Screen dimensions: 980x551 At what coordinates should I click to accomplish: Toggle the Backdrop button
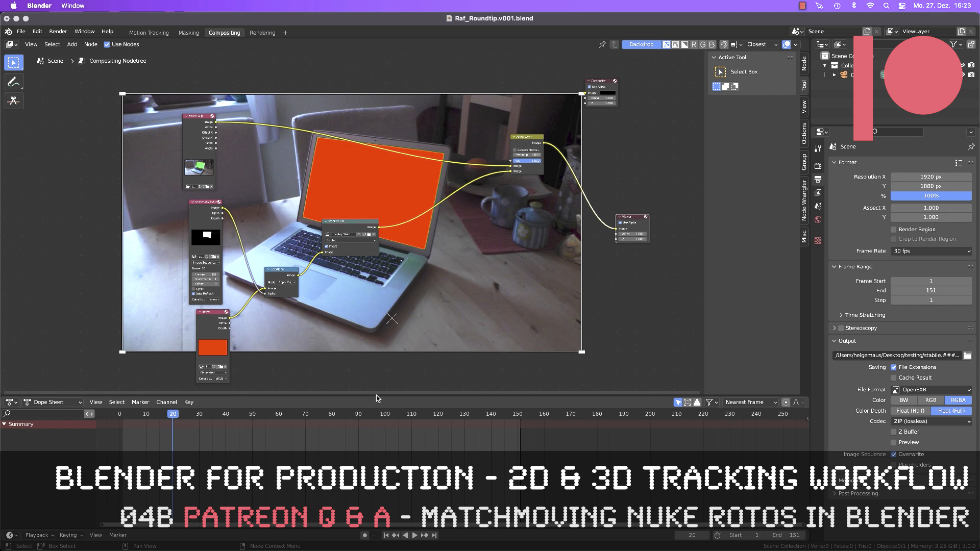coord(641,44)
